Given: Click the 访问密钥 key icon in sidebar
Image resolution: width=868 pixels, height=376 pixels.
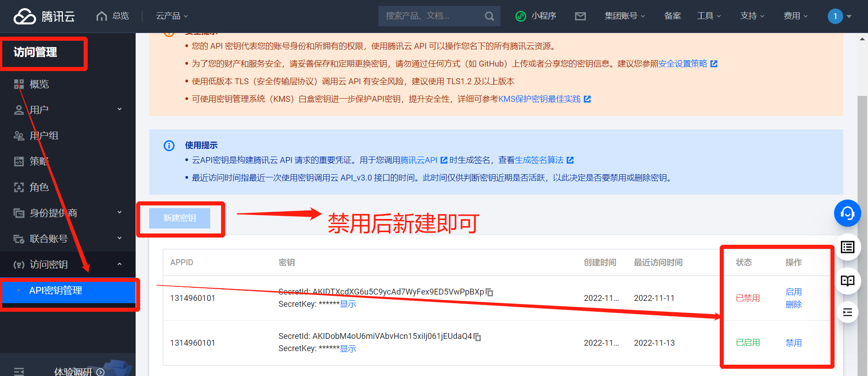Looking at the screenshot, I should (19, 265).
